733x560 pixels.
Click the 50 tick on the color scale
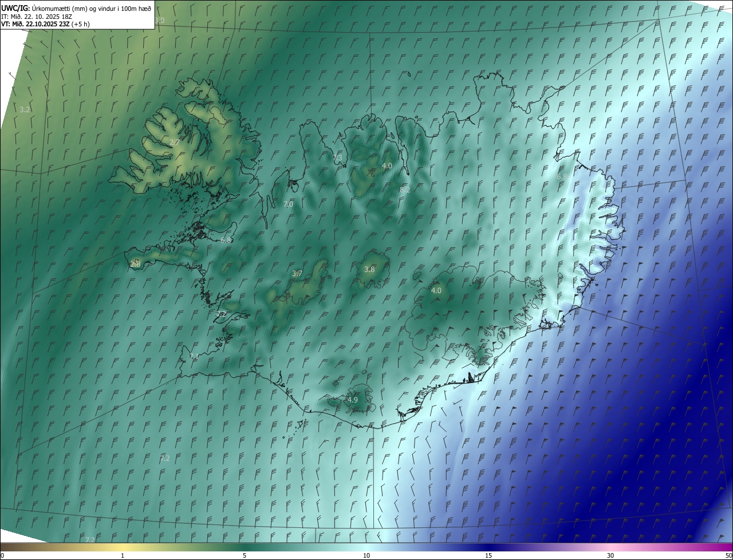[728, 555]
